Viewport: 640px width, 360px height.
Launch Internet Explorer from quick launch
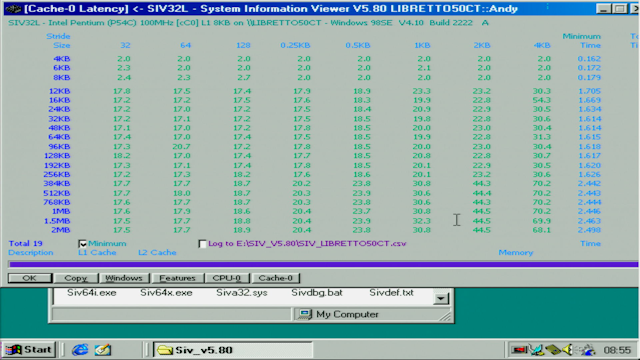(x=80, y=350)
